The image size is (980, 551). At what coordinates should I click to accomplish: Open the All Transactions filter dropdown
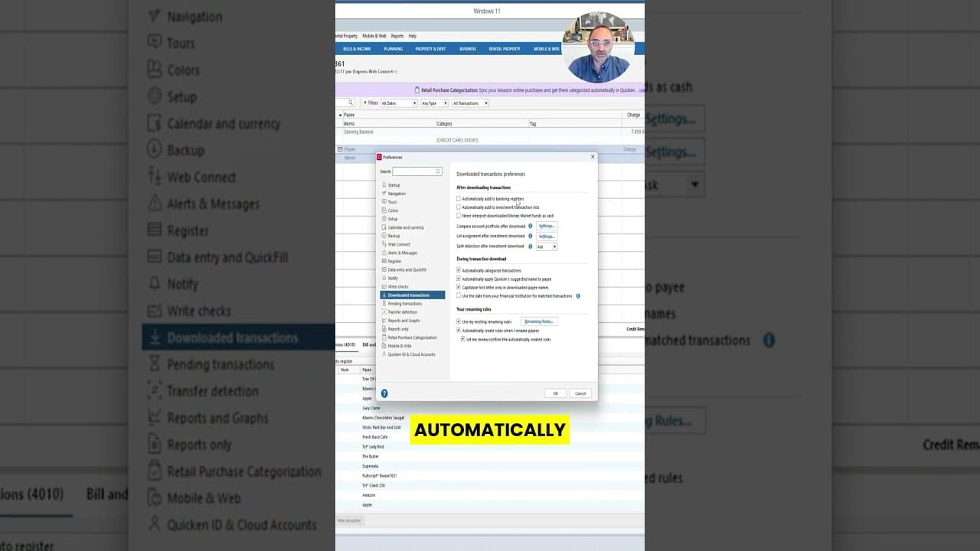[x=470, y=103]
